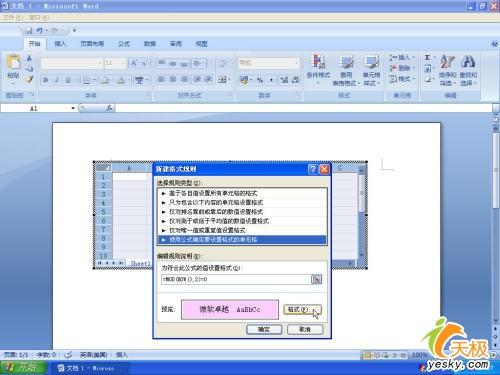The image size is (500, 375).
Task: Select the highlighted formula-based rule type
Action: (x=242, y=239)
